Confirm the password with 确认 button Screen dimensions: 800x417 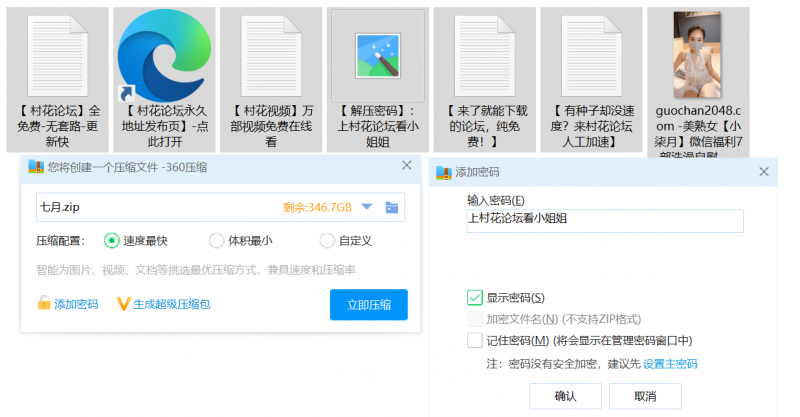click(565, 396)
